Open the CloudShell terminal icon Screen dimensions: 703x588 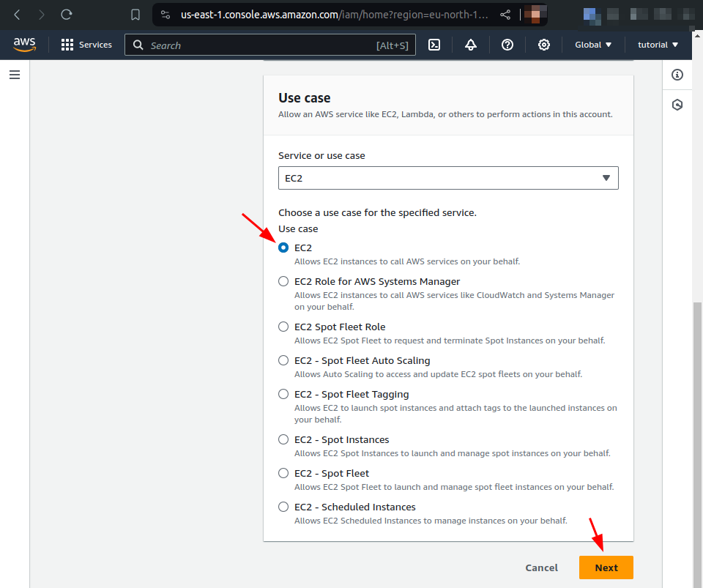pos(434,45)
